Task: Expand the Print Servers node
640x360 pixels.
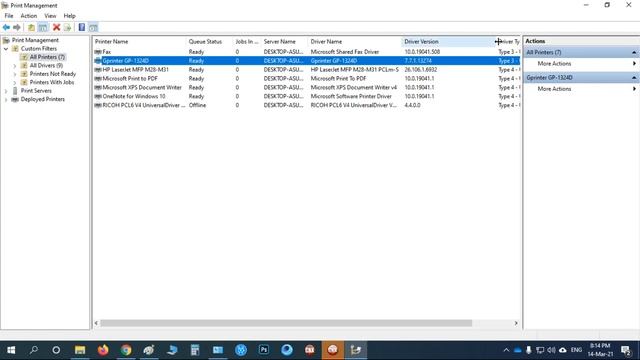Action: tap(6, 91)
